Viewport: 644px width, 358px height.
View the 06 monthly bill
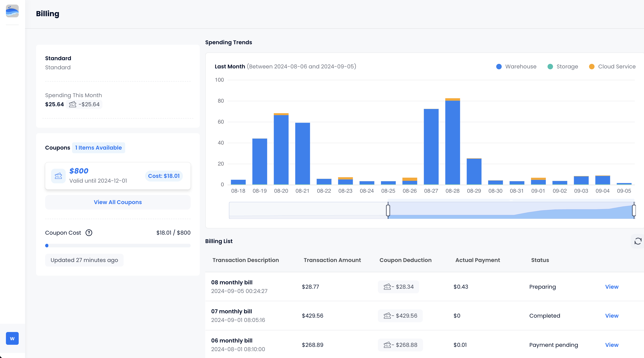(611, 345)
